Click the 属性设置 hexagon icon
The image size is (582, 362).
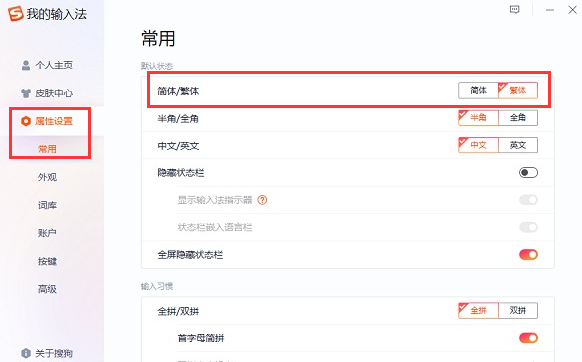[26, 121]
